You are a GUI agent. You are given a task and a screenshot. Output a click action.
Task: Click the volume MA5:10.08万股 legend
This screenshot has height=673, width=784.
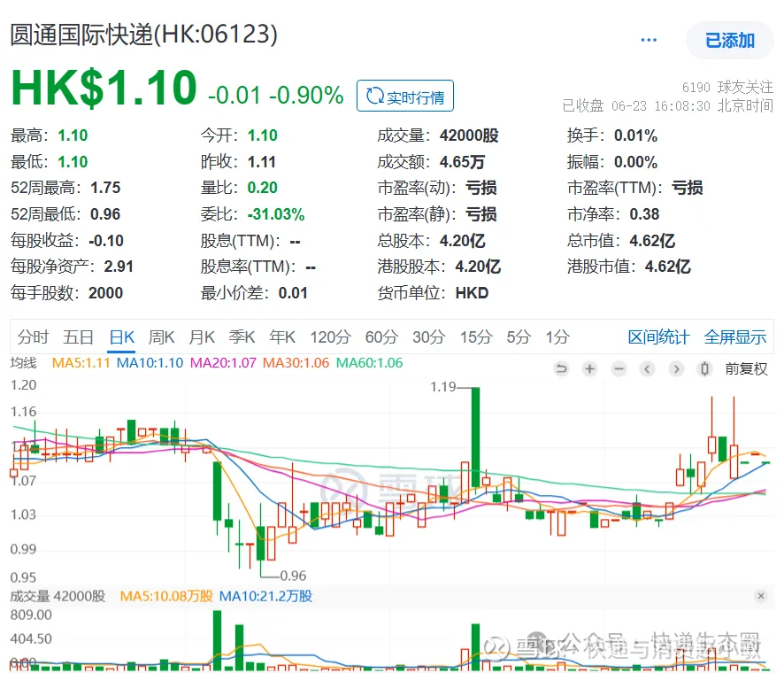pyautogui.click(x=166, y=596)
